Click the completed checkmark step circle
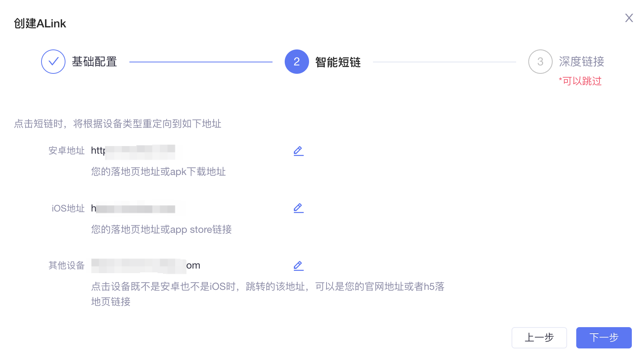This screenshot has width=644, height=353. pyautogui.click(x=53, y=62)
